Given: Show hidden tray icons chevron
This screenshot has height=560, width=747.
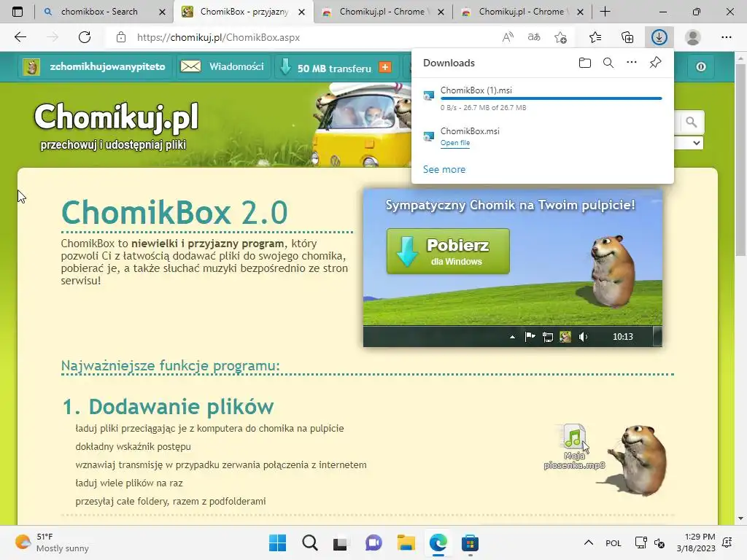Looking at the screenshot, I should click(589, 542).
